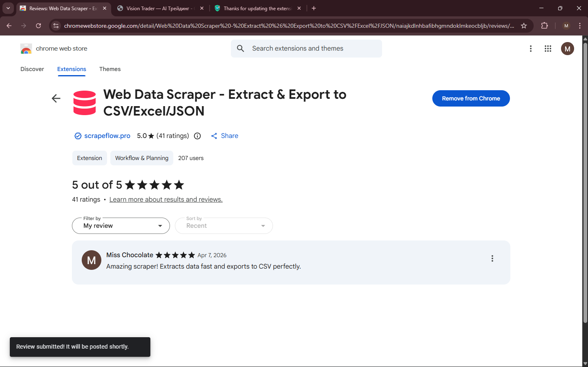Screen dimensions: 588x367
Task: Click the review text about Amazing scraper
Action: click(x=203, y=267)
